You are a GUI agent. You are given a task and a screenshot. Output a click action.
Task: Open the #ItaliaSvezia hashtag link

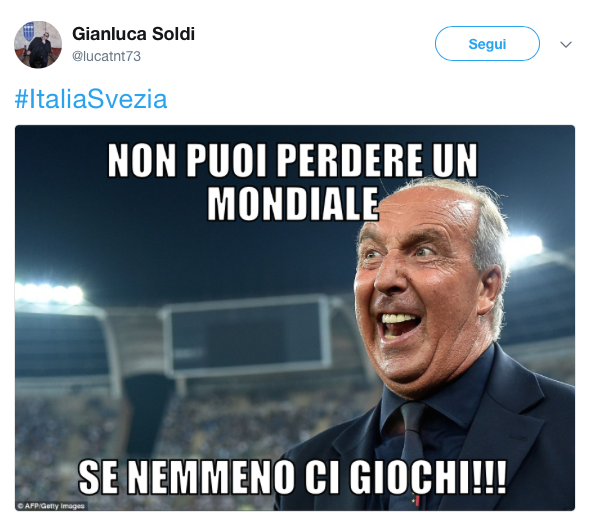coord(91,99)
